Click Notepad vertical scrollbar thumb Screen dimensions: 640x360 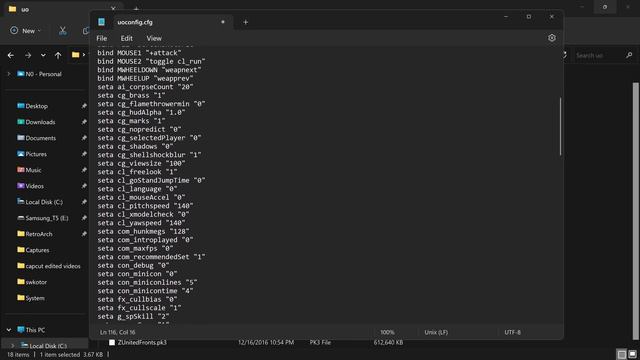[560, 127]
